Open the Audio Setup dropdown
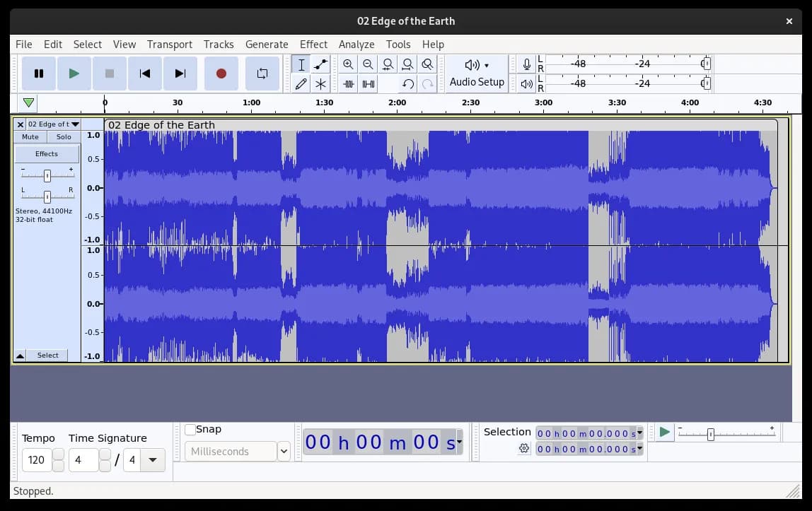 tap(477, 74)
